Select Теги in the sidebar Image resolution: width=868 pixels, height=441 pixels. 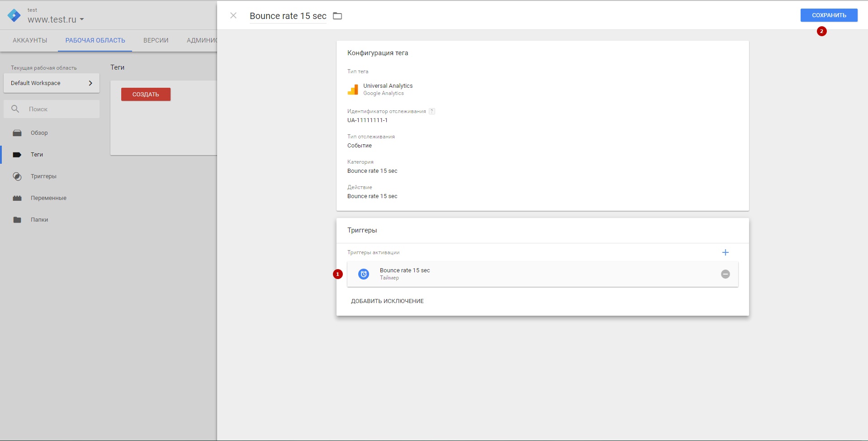(37, 155)
